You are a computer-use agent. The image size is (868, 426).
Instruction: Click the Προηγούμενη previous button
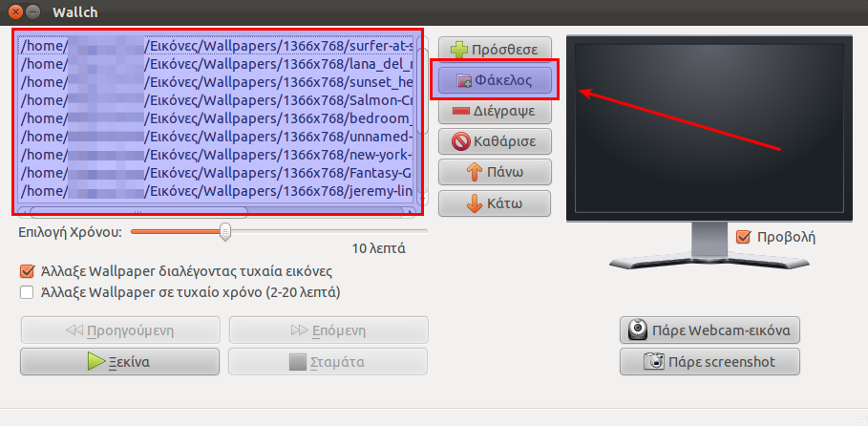pos(120,330)
